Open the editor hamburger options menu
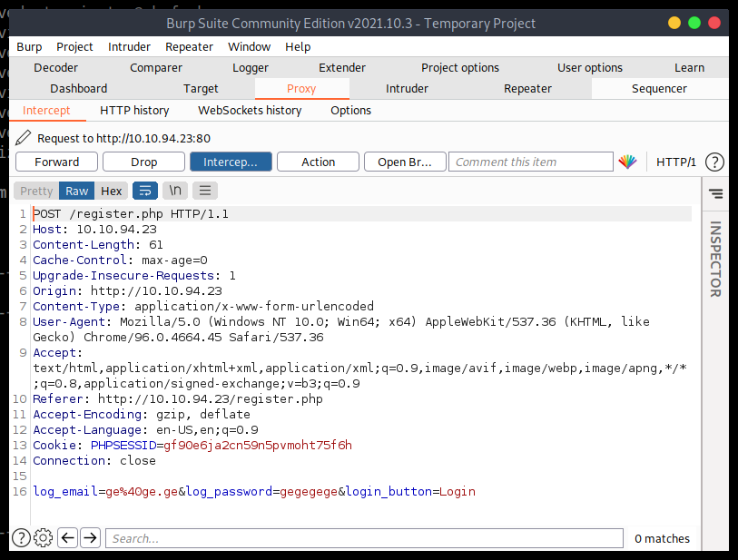 tap(205, 191)
